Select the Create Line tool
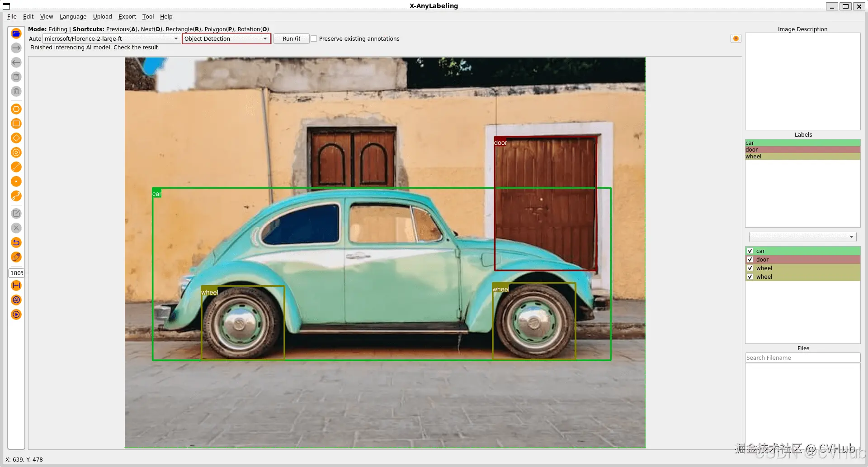 [16, 167]
